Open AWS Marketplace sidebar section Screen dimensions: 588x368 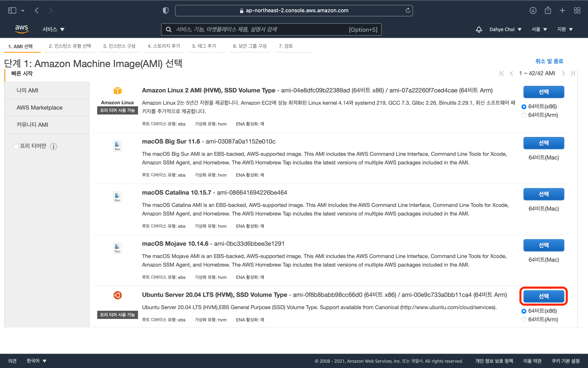click(47, 108)
